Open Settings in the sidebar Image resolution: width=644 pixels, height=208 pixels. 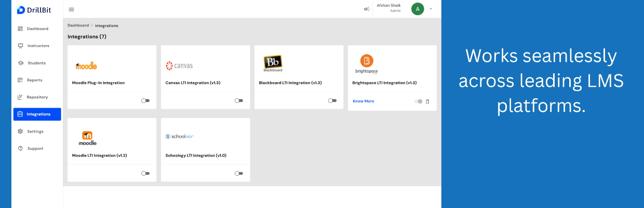pyautogui.click(x=37, y=132)
